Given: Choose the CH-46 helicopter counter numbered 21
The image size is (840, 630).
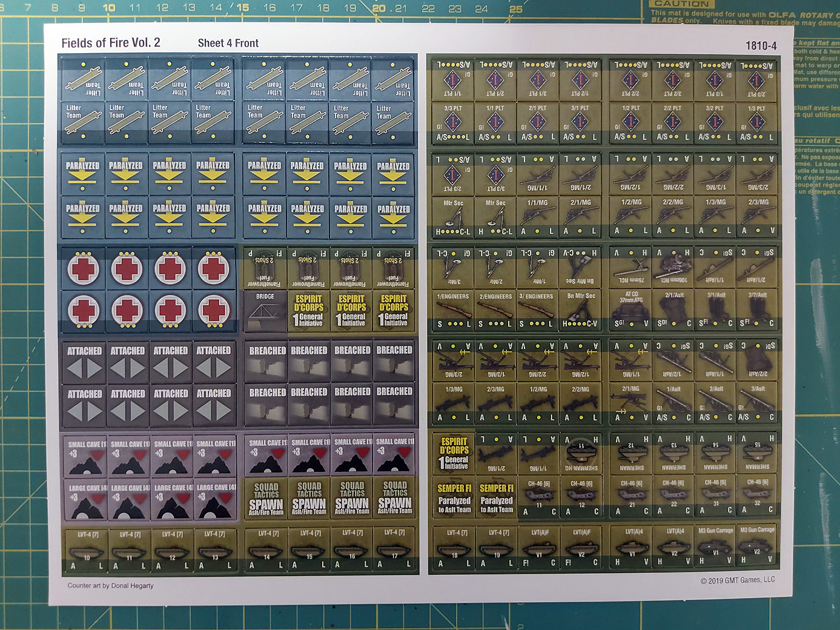Looking at the screenshot, I should click(632, 496).
